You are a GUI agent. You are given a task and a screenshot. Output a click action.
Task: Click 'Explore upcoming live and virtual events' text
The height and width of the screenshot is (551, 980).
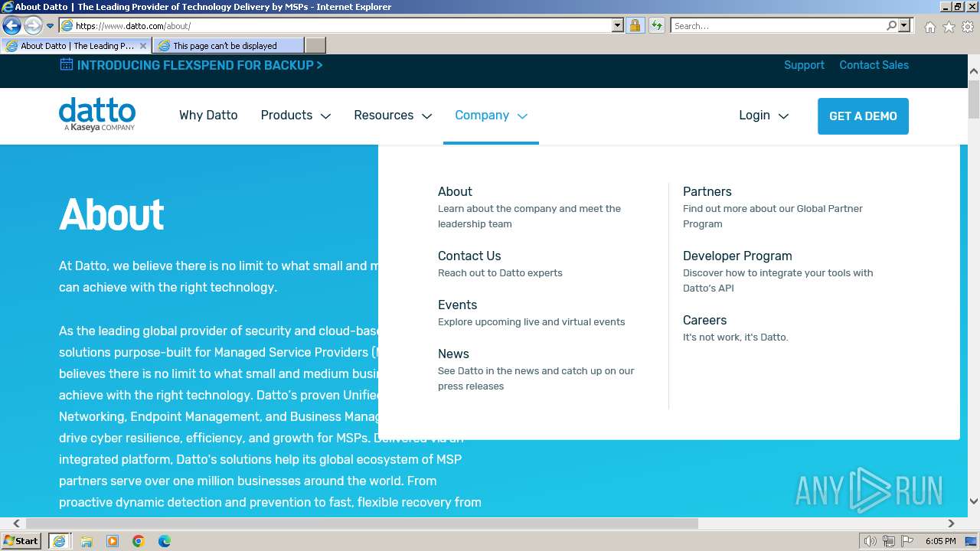(531, 321)
